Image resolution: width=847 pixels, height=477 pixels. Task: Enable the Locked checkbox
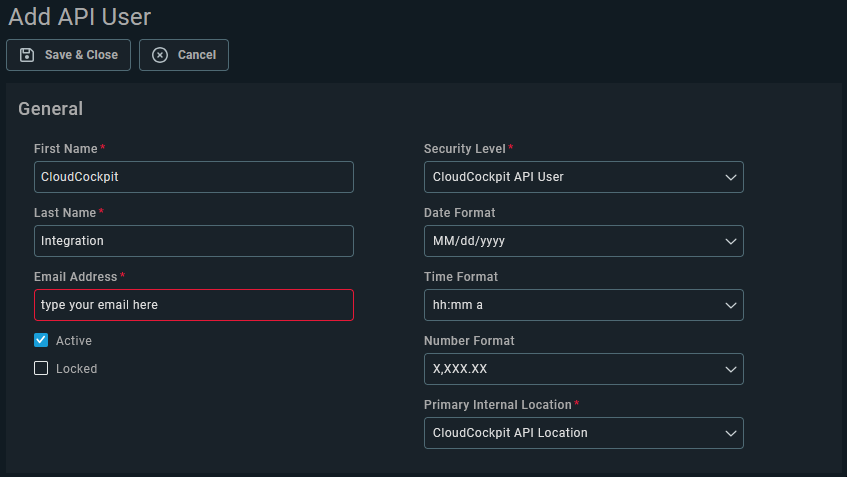point(41,368)
